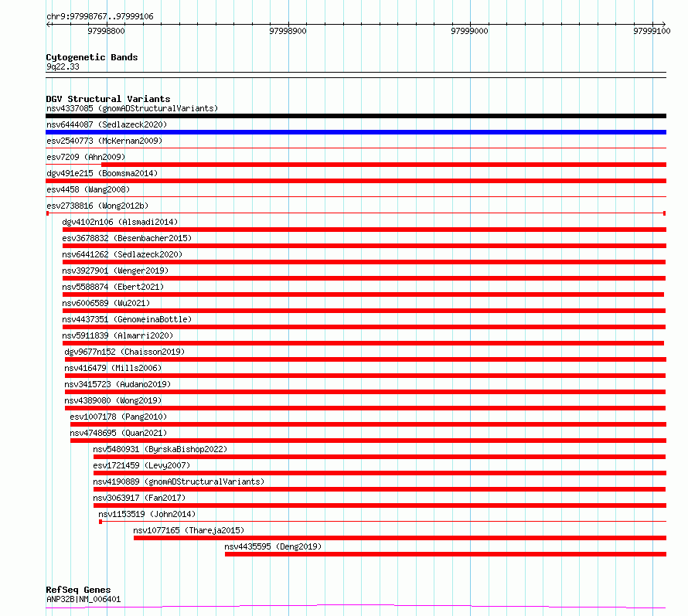Image resolution: width=688 pixels, height=616 pixels.
Task: Open variant nsv4389080 (Wong2019)
Action: (x=113, y=400)
